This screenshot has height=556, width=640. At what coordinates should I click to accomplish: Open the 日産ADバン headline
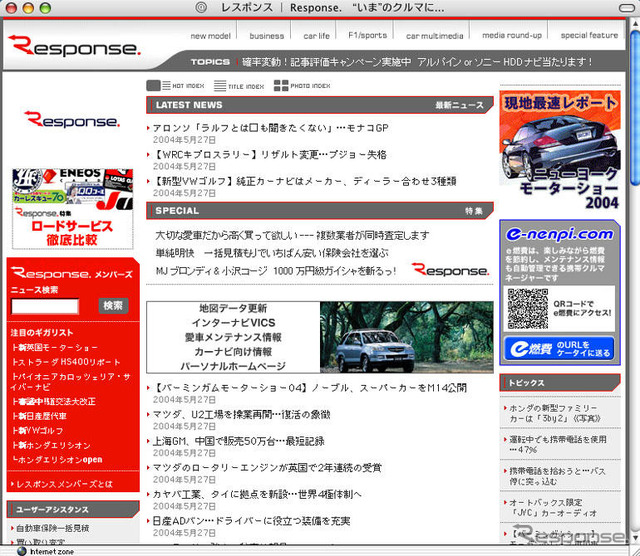(251, 521)
